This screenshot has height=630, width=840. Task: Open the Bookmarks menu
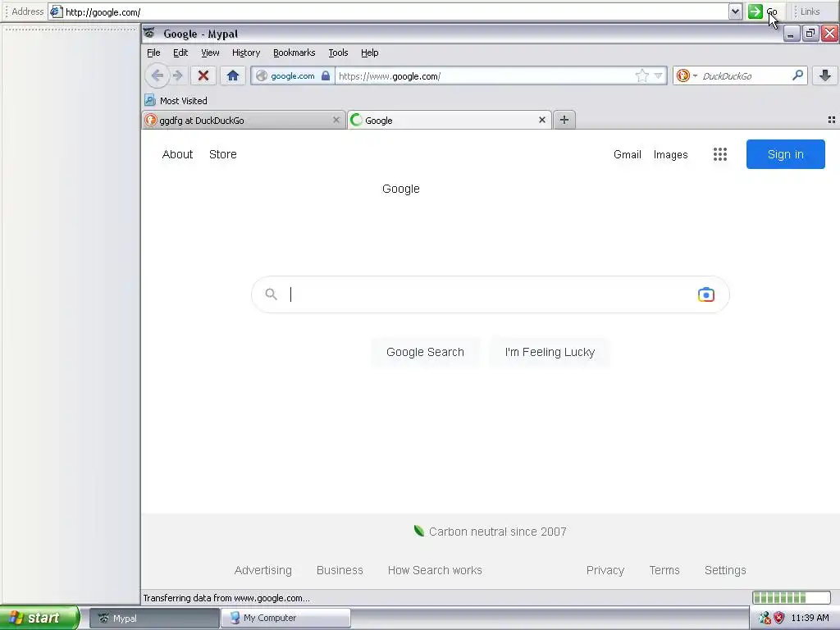point(294,52)
